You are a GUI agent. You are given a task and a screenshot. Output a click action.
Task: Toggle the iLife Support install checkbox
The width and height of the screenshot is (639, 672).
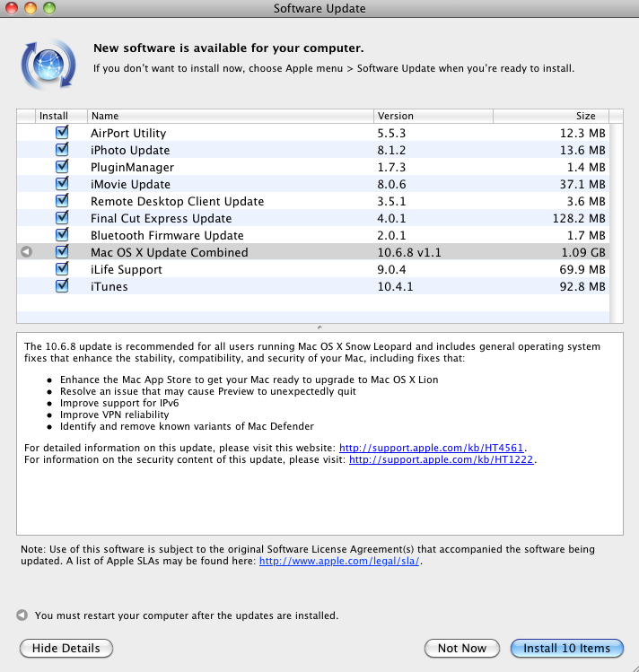click(x=62, y=269)
